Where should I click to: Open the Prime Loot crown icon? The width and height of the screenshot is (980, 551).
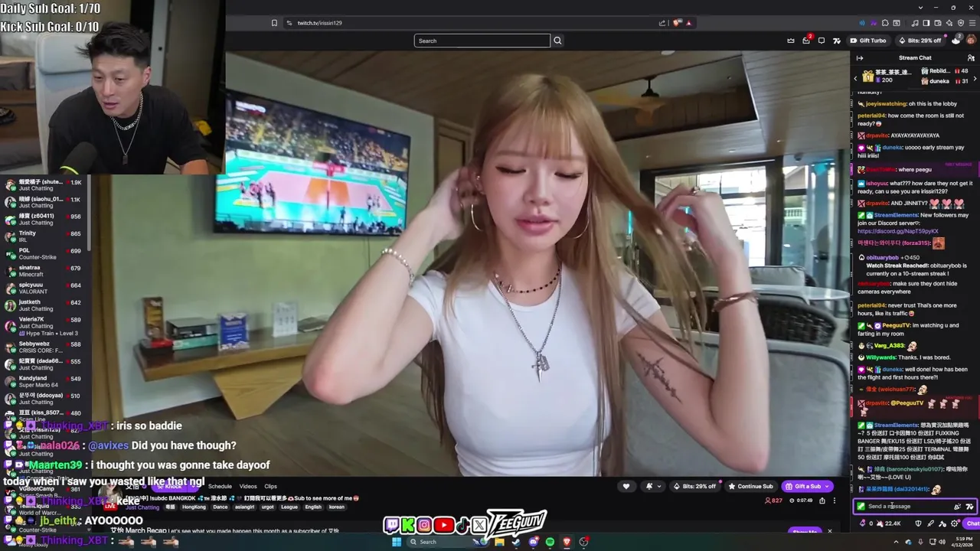click(x=791, y=41)
